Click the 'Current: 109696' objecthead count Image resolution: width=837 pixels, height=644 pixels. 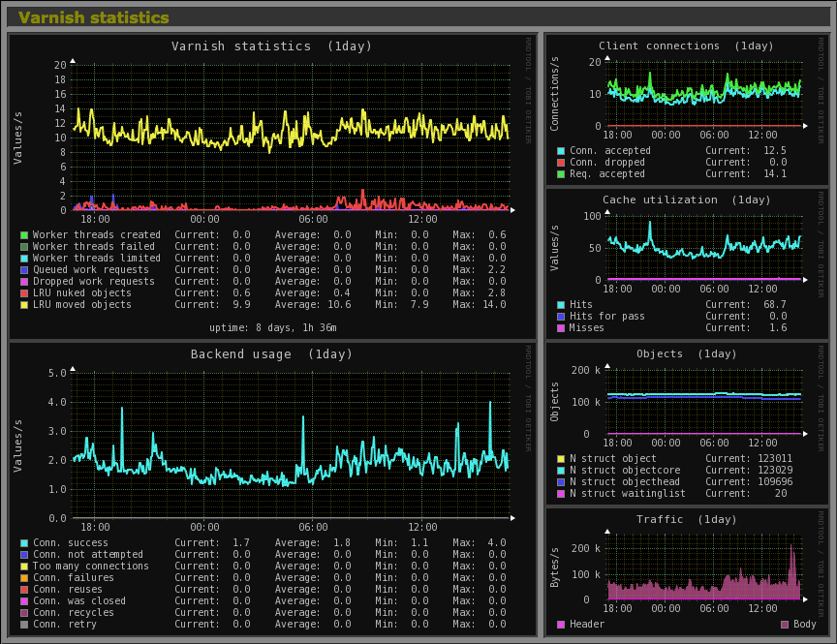point(749,482)
